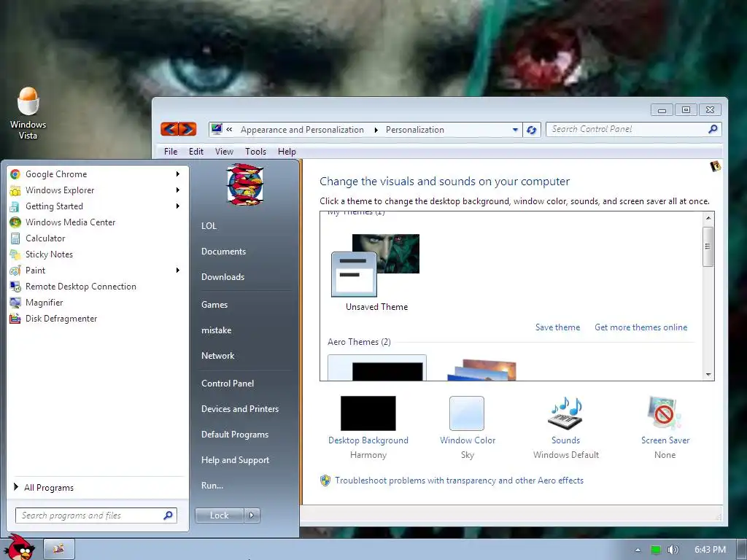Open Control Panel from Start menu
The width and height of the screenshot is (747, 560).
coord(228,384)
